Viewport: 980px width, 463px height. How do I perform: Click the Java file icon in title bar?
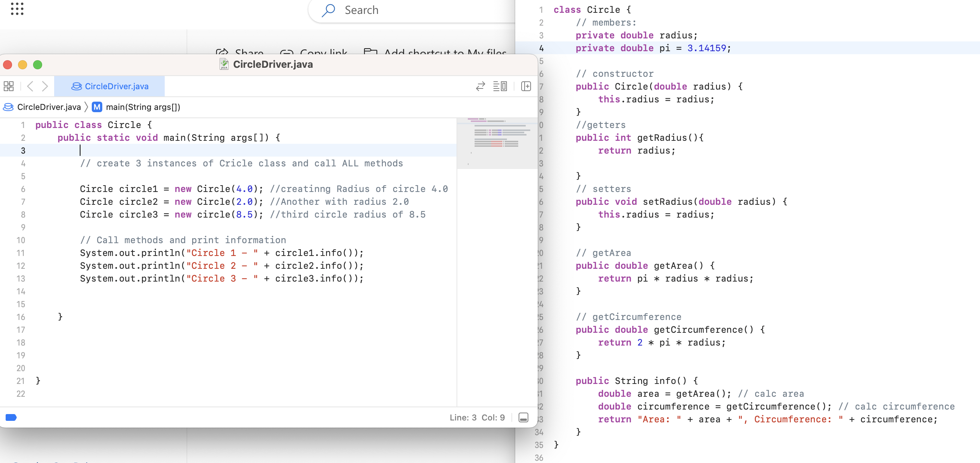tap(224, 64)
